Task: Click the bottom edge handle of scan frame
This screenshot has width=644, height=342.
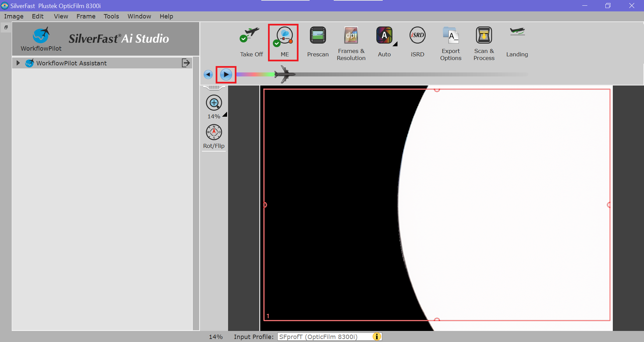Action: pyautogui.click(x=437, y=320)
